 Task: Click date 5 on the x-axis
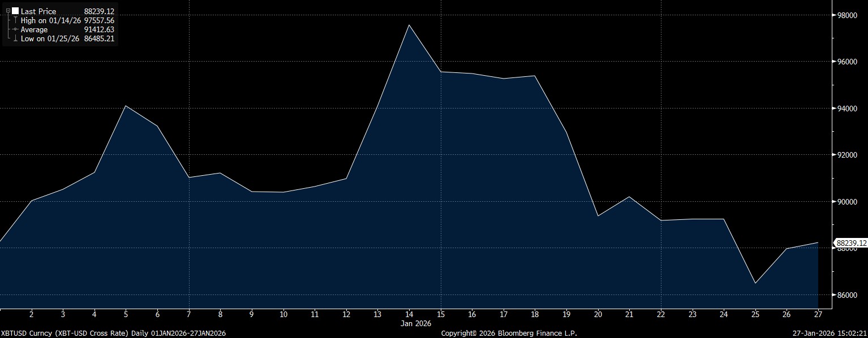pyautogui.click(x=126, y=314)
